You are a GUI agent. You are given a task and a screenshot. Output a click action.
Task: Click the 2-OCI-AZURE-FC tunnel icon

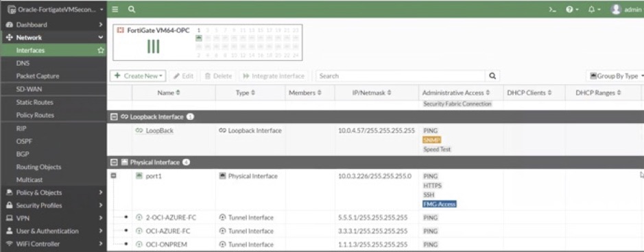139,218
